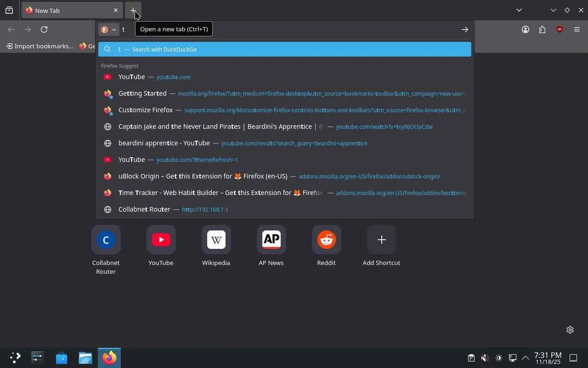The image size is (588, 368).
Task: Open a new tab with the plus button
Action: coord(133,10)
